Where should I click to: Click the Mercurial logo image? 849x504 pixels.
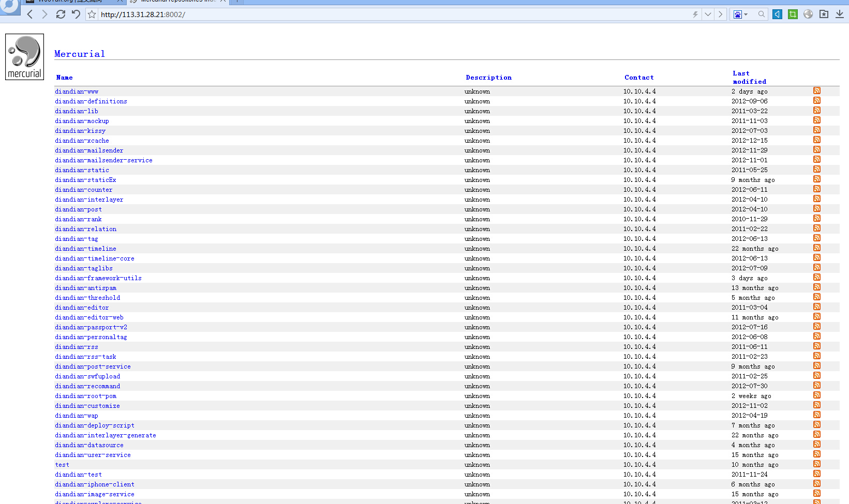(24, 57)
